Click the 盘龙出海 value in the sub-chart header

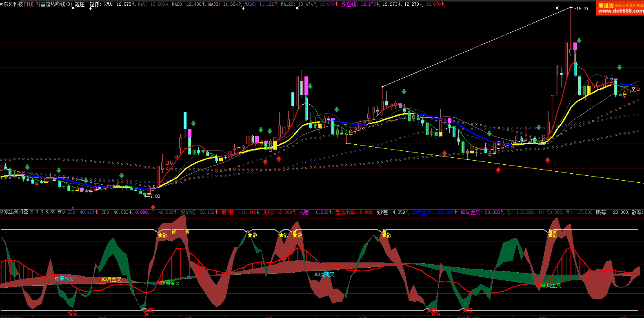tap(354, 212)
